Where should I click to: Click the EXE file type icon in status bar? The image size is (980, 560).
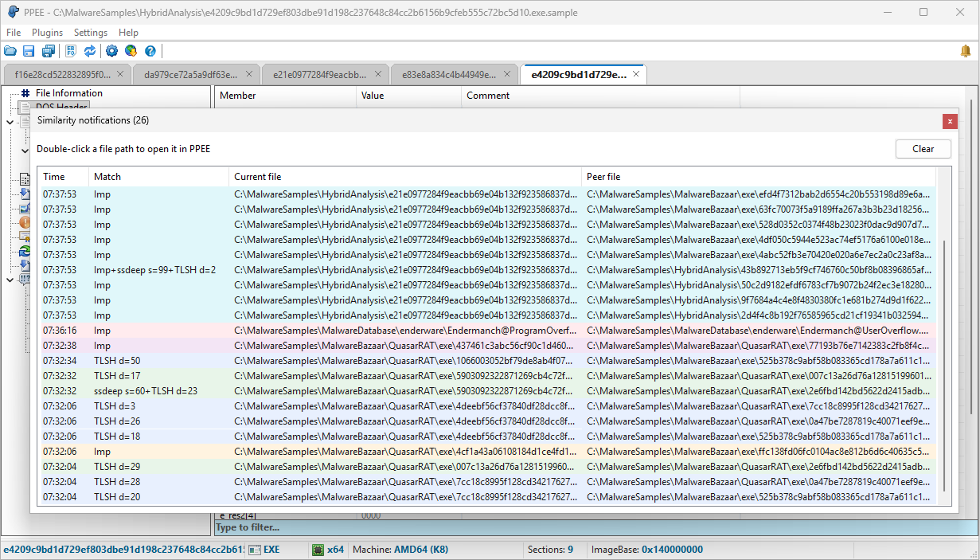(x=255, y=550)
